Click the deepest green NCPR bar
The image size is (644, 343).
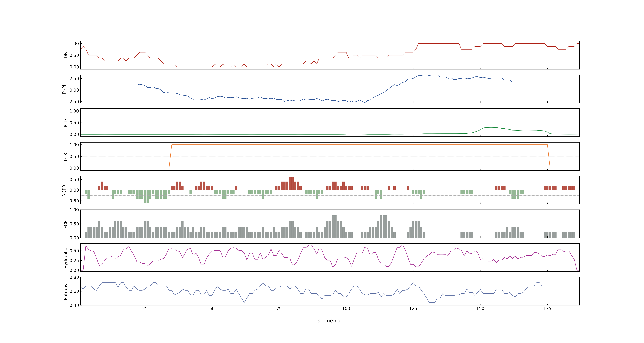click(146, 196)
